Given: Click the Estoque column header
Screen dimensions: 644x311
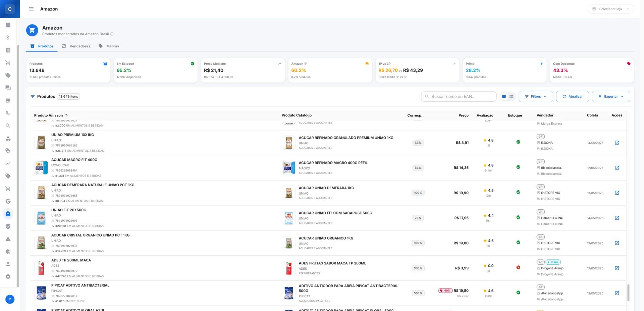Looking at the screenshot, I should [x=515, y=115].
